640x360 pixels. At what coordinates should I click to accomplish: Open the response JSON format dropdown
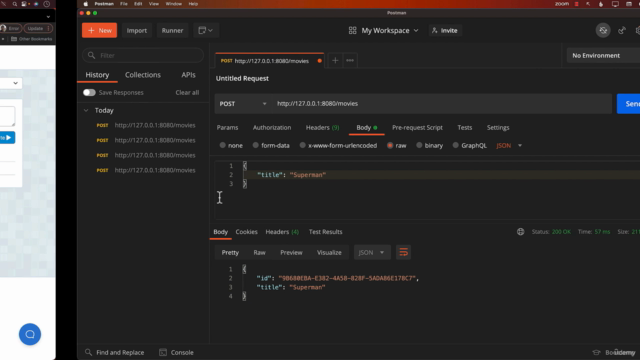[x=372, y=252]
